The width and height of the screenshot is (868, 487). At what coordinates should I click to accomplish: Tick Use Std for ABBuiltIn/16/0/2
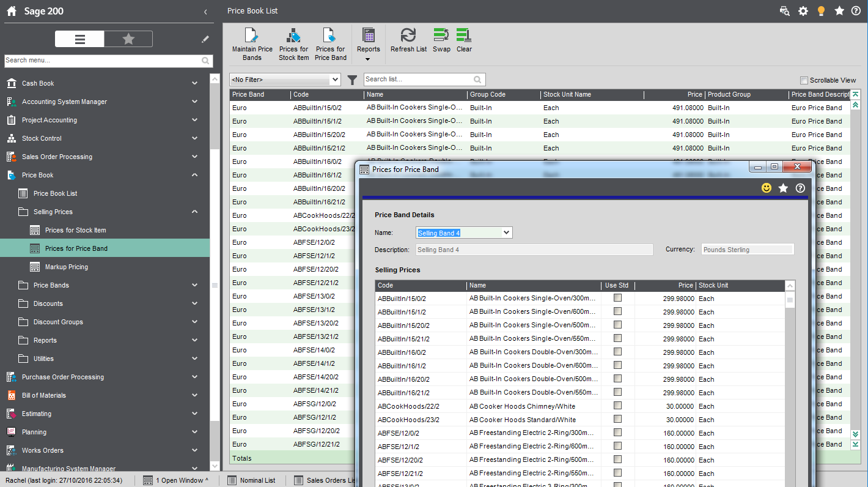pos(617,352)
